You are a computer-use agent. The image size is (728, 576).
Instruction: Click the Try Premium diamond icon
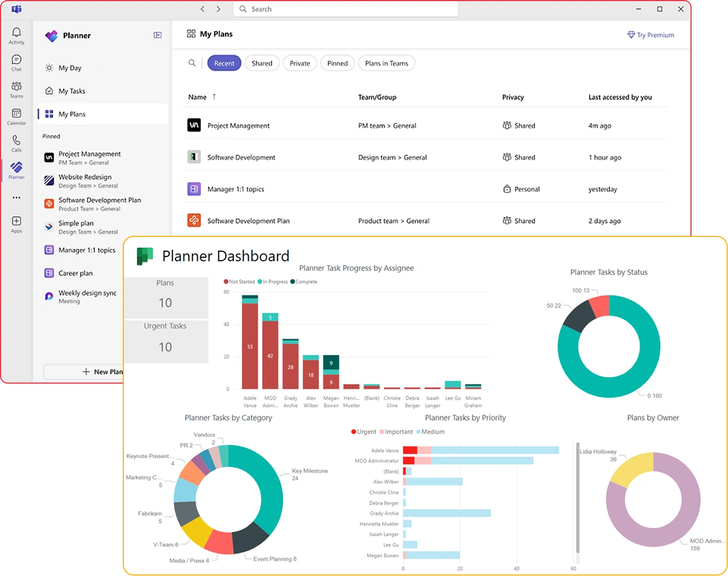[x=631, y=35]
